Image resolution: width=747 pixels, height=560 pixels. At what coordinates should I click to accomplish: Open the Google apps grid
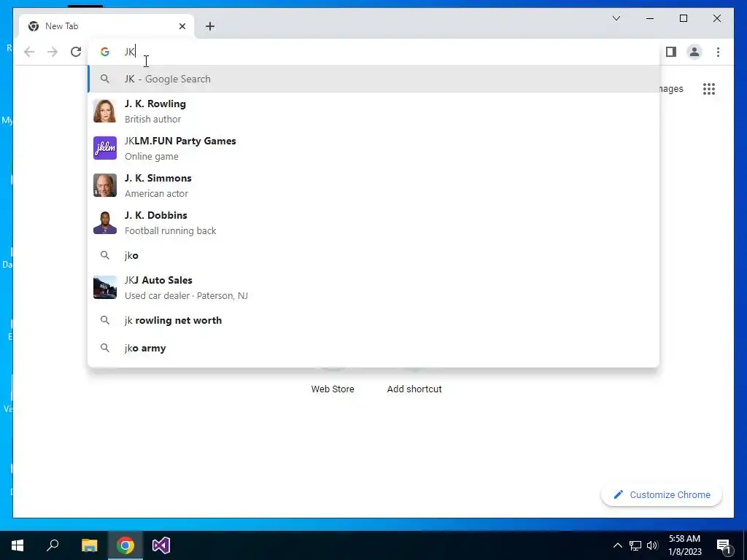(709, 89)
